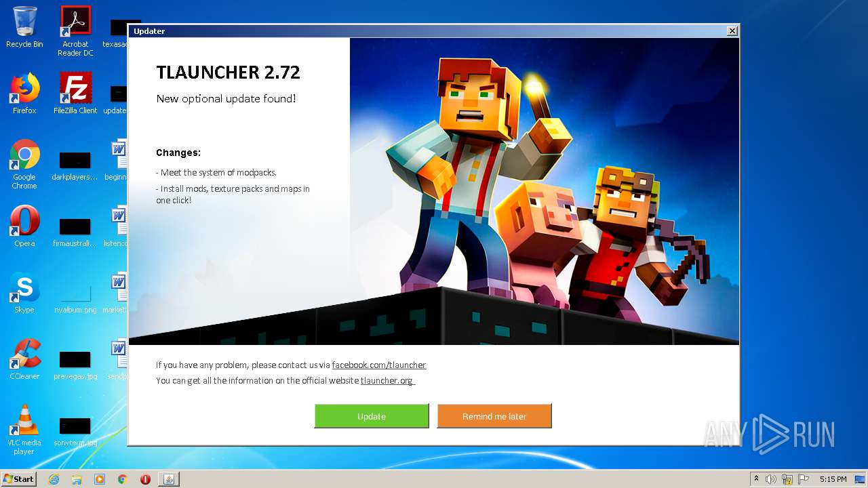Select sonyterm.jpg on the desktop
Screen dimensions: 868x488
[x=75, y=432]
